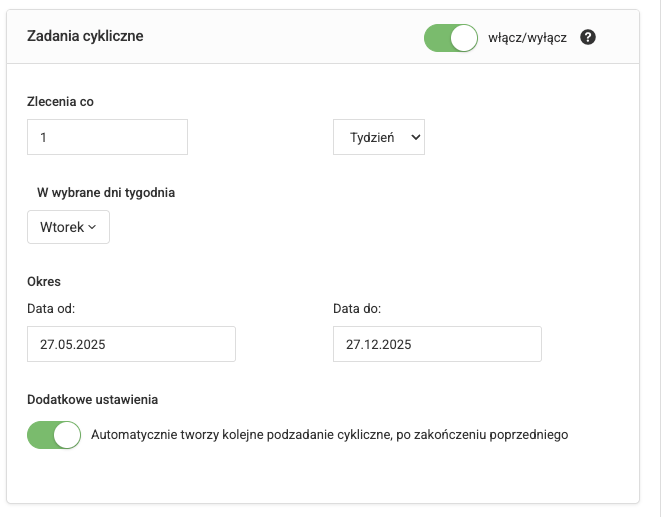Viewport: 661px width, 517px height.
Task: Click the W wybrane dni tygodnia label
Action: (x=106, y=192)
